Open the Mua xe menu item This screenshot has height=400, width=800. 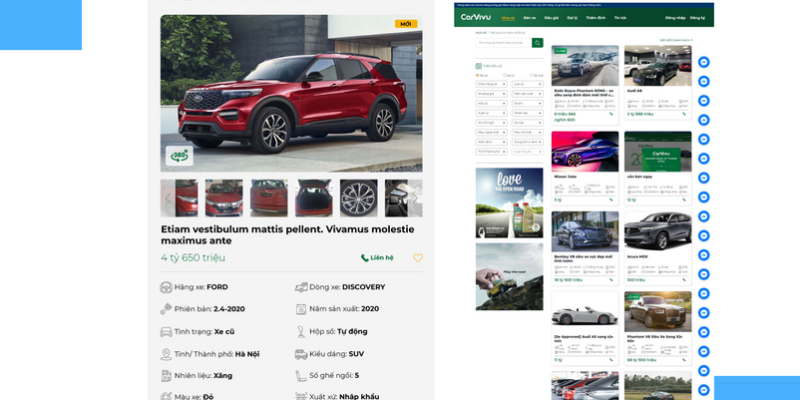click(x=508, y=17)
